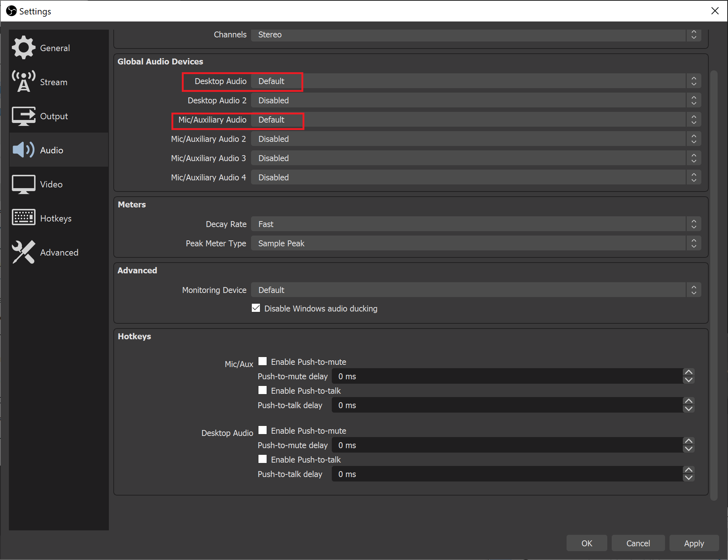This screenshot has height=560, width=728.
Task: Click the Stream antenna icon in sidebar
Action: (x=23, y=81)
